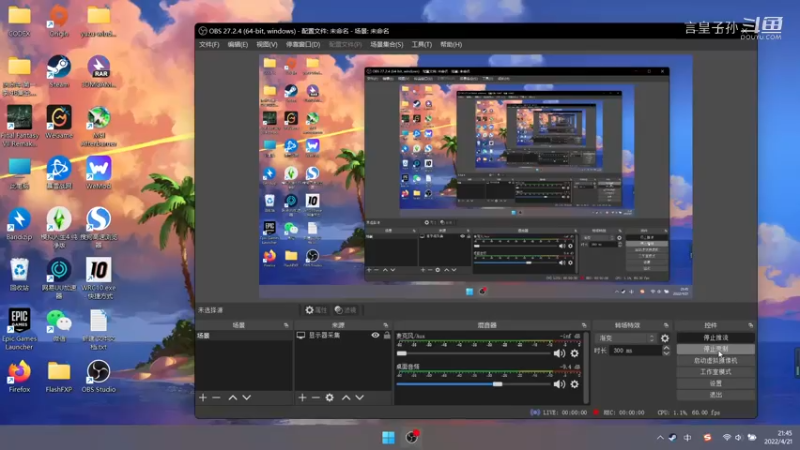
Task: Open microphone audio settings gear
Action: (574, 353)
